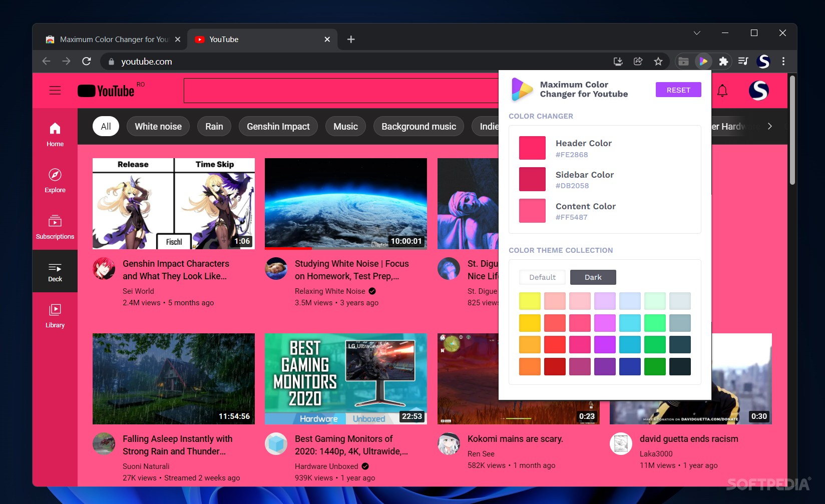Select the Dark theme tab
This screenshot has height=504, width=825.
tap(593, 277)
